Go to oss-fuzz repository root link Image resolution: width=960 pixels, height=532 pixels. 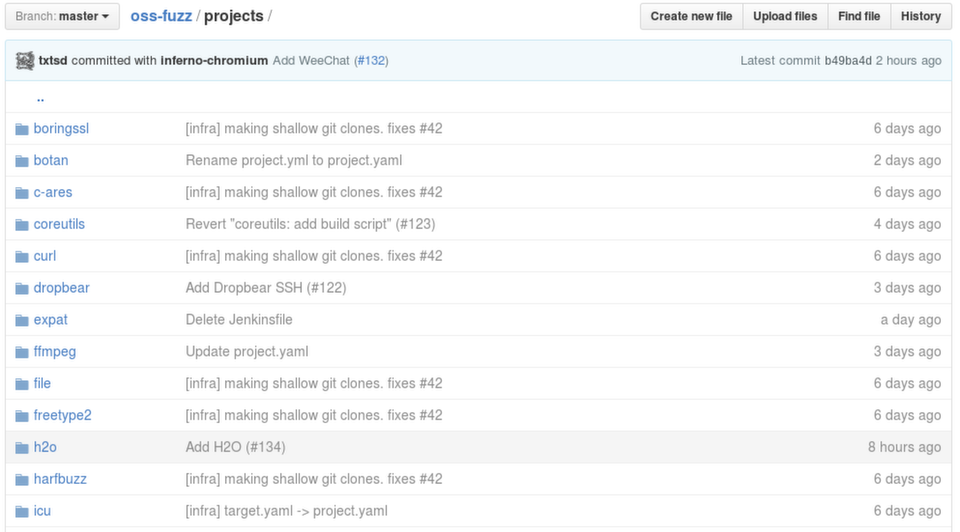[161, 16]
